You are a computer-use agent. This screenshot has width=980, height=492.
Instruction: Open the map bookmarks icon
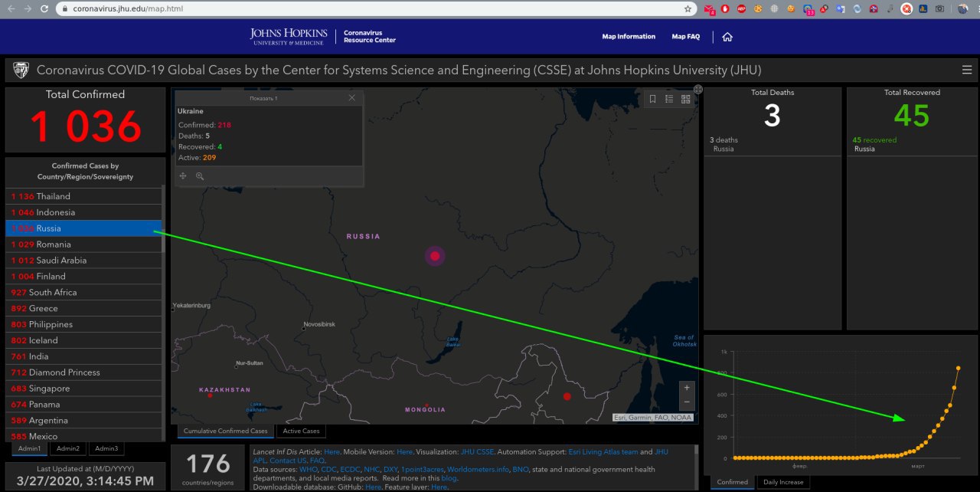point(653,99)
